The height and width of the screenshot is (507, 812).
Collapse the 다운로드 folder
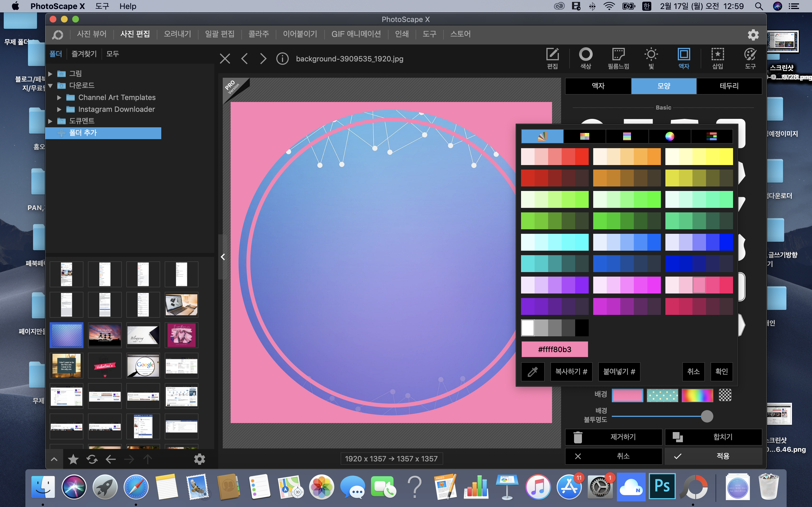click(50, 86)
